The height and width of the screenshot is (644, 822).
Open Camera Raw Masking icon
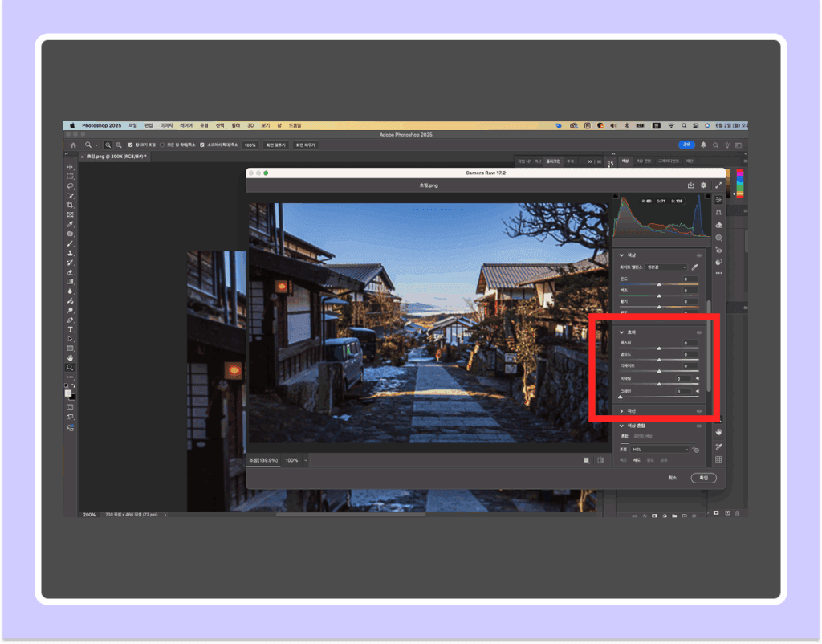pos(718,238)
